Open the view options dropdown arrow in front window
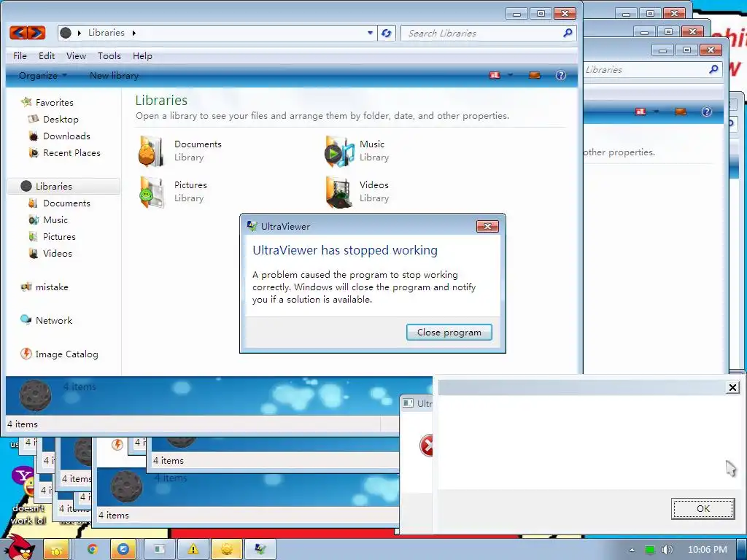This screenshot has height=560, width=747. (510, 75)
